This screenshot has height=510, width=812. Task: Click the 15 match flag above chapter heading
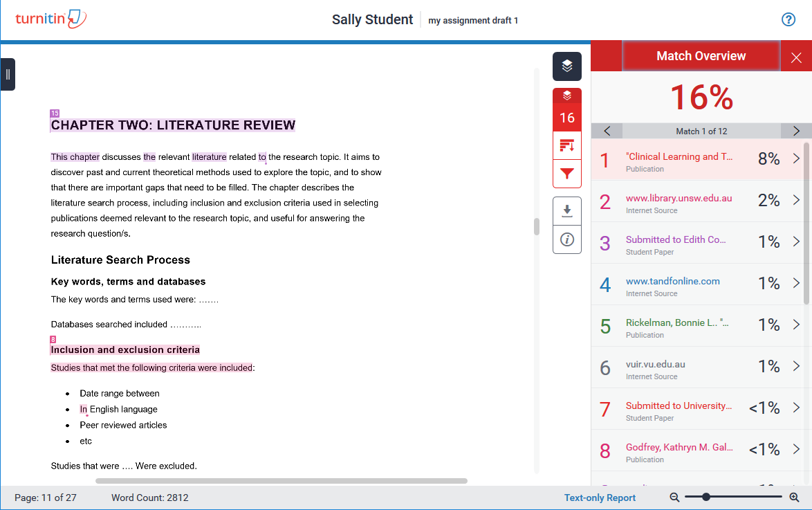click(55, 113)
